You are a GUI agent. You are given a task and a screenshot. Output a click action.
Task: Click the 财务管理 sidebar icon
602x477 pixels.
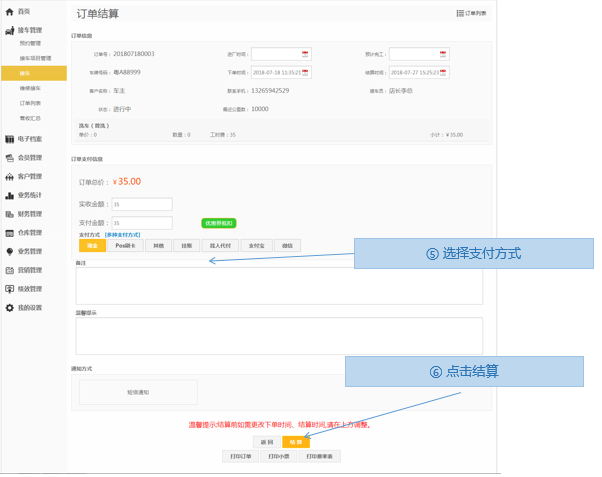(x=10, y=214)
